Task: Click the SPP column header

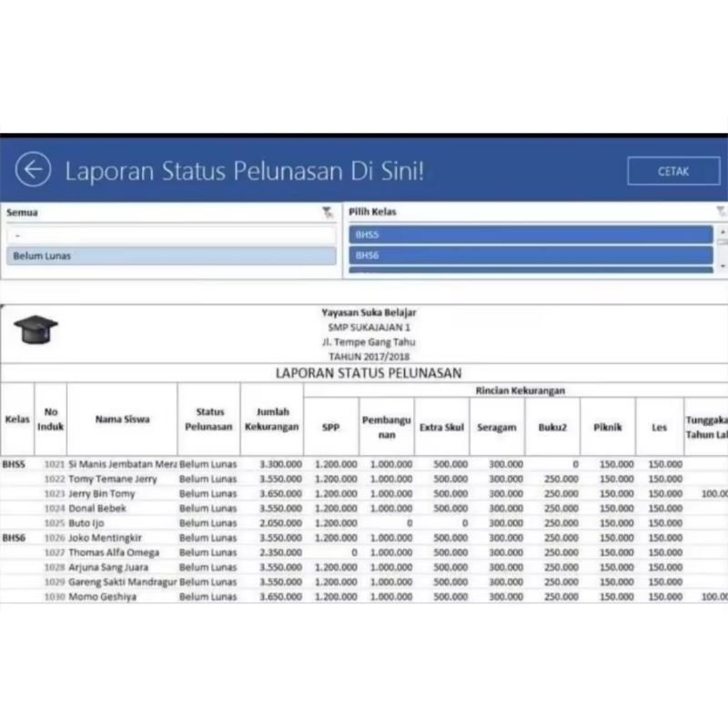Action: pyautogui.click(x=331, y=427)
